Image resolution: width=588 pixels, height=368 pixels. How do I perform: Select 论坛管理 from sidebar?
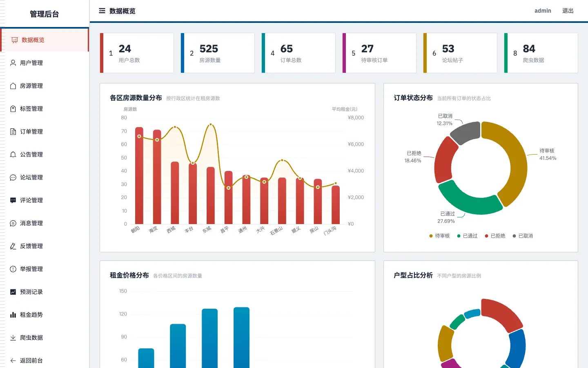(x=45, y=177)
